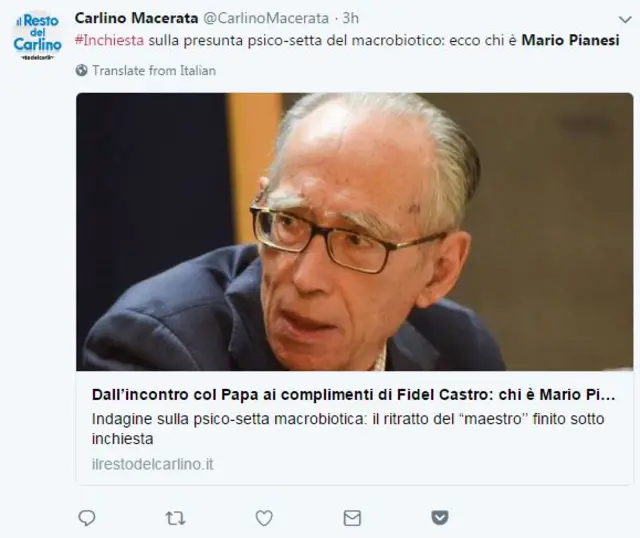Click the article photo of the man
Viewport: 640px width, 538px height.
pyautogui.click(x=355, y=232)
